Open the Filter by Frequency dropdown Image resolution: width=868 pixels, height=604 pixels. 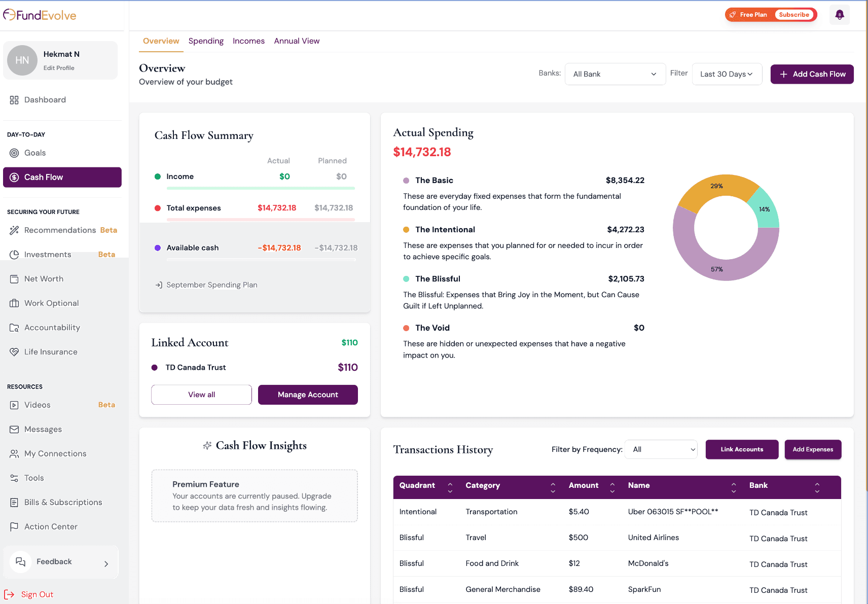[x=661, y=449]
